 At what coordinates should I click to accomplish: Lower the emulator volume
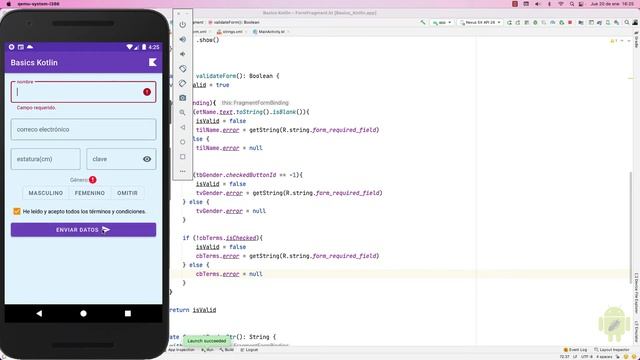[x=182, y=54]
